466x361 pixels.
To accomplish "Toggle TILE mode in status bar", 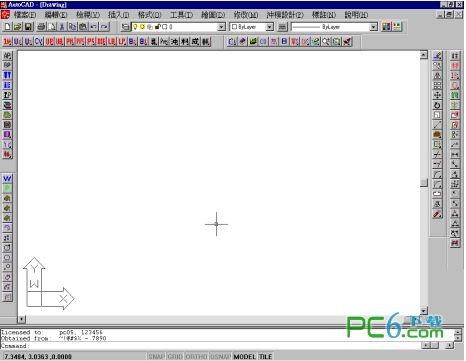I will [x=265, y=357].
